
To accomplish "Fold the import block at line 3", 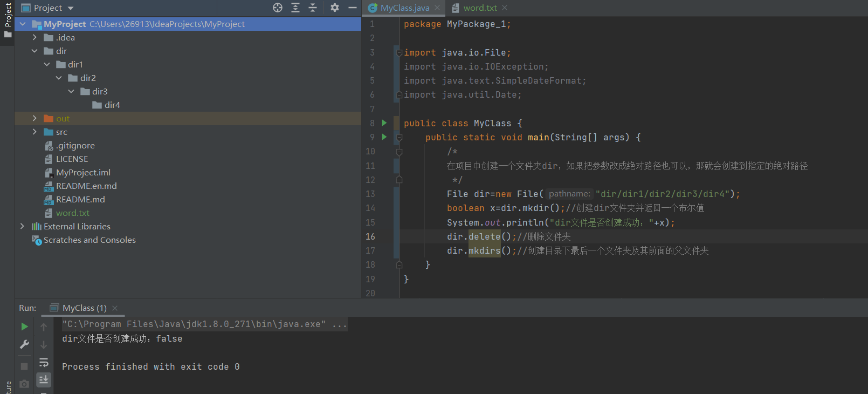I will pyautogui.click(x=399, y=53).
